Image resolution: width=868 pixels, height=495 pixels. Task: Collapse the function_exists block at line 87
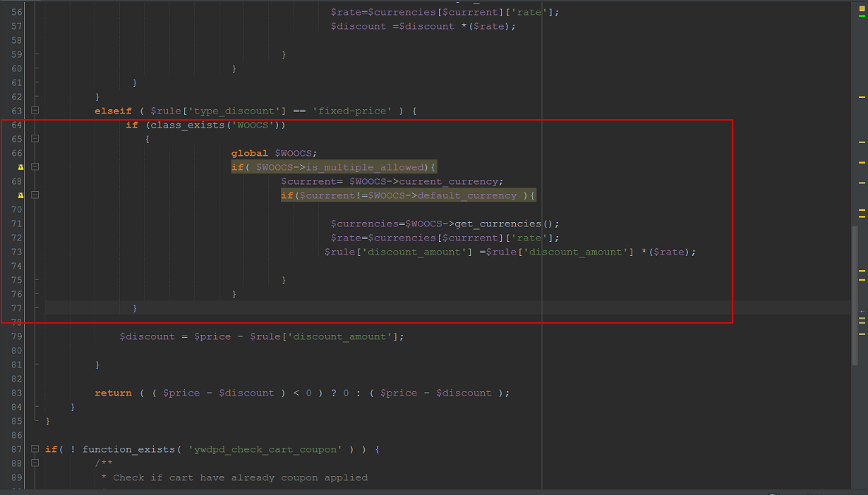click(x=35, y=449)
